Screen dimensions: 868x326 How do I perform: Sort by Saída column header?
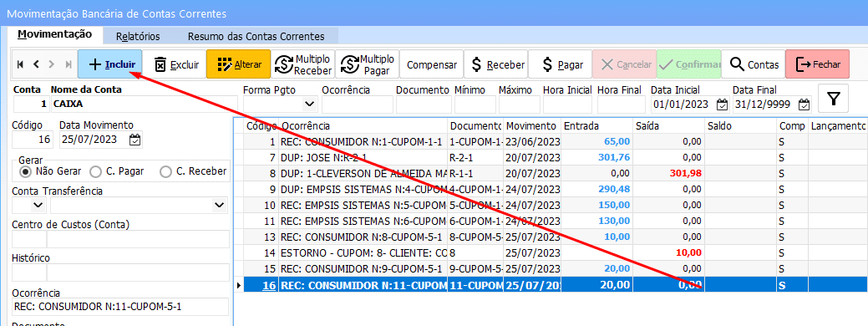[x=668, y=126]
